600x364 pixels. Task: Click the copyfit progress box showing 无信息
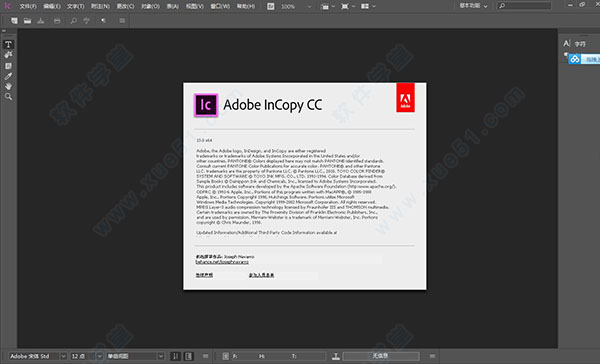point(380,356)
